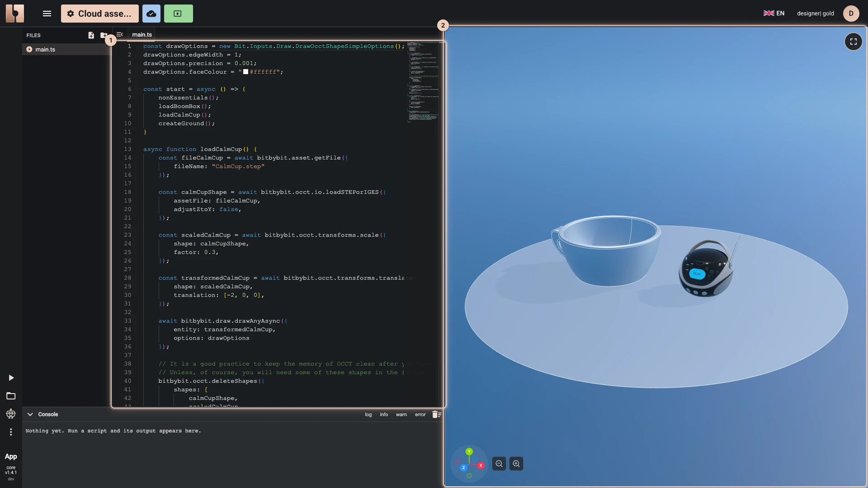Click the App label in sidebar

(x=11, y=457)
